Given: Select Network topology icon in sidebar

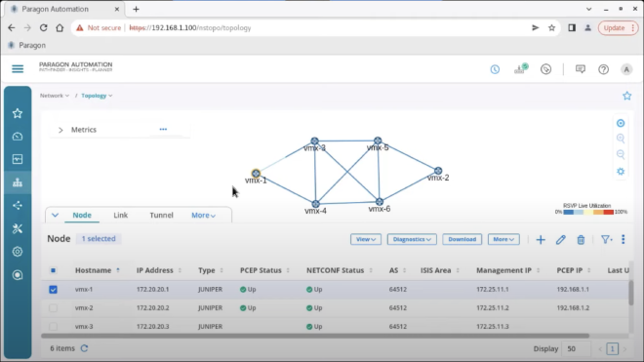Looking at the screenshot, I should tap(18, 182).
